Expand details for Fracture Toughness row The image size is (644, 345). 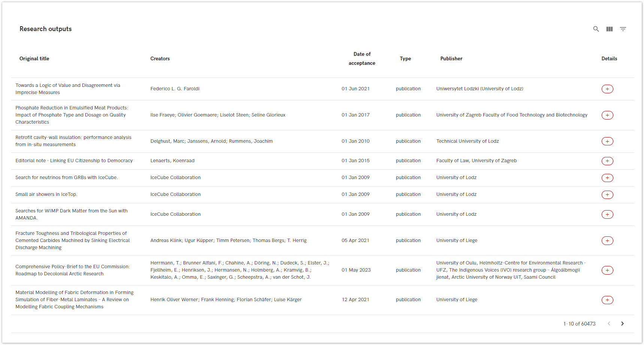(x=607, y=240)
